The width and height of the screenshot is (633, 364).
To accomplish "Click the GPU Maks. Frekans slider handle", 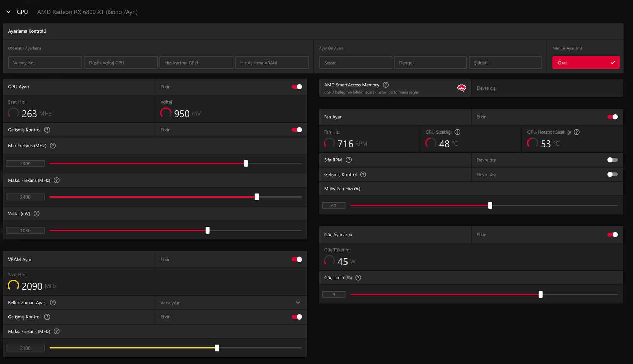I will click(257, 197).
